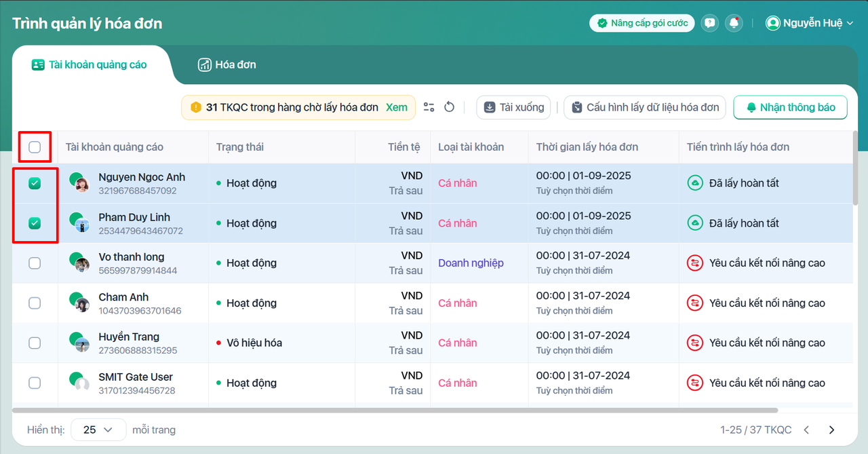Click Xem link in queue notice
This screenshot has height=454, width=868.
[x=397, y=107]
